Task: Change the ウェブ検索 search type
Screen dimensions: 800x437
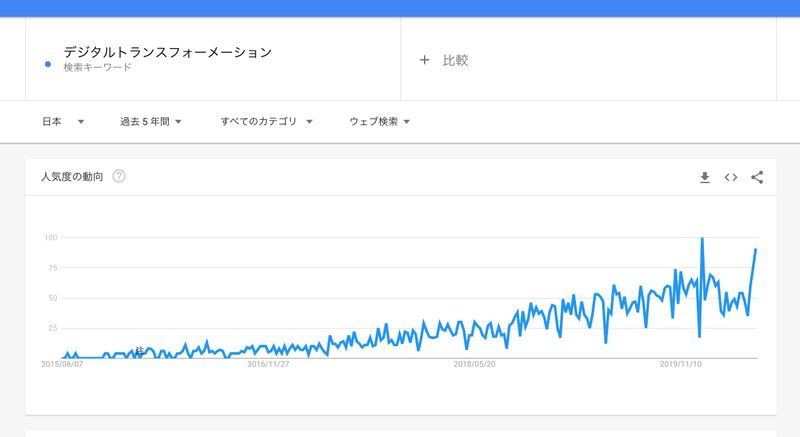Action: click(x=379, y=122)
